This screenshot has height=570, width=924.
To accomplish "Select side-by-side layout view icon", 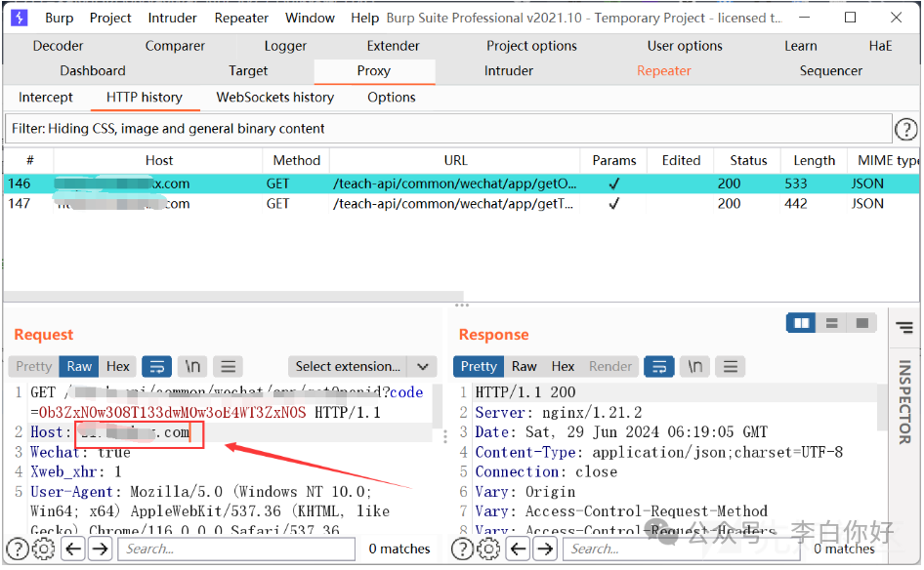I will coord(801,323).
